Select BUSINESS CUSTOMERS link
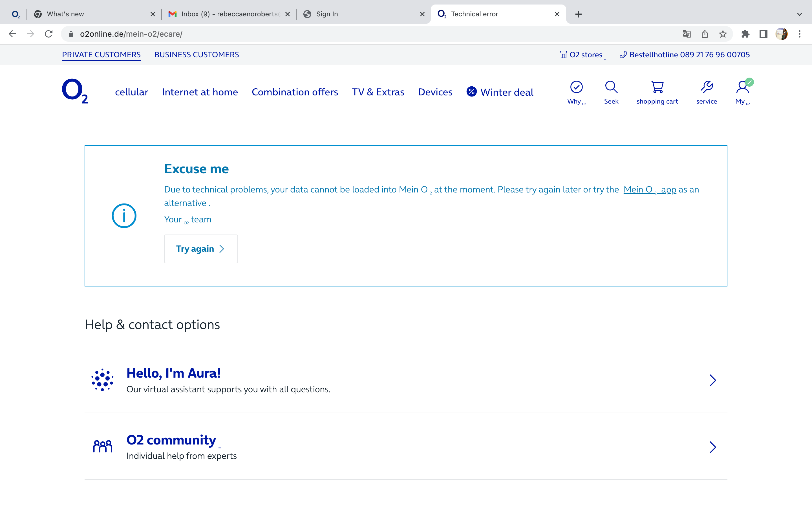This screenshot has width=812, height=508. coord(197,54)
